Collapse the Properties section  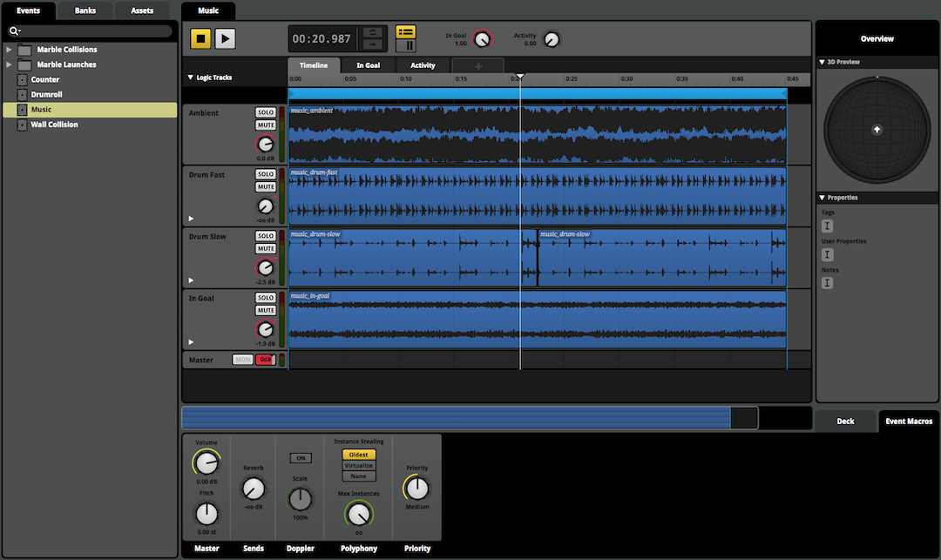coord(823,197)
